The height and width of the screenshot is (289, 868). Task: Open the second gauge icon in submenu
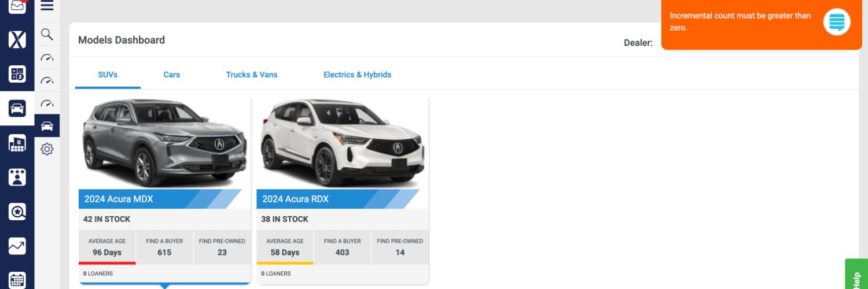[47, 80]
